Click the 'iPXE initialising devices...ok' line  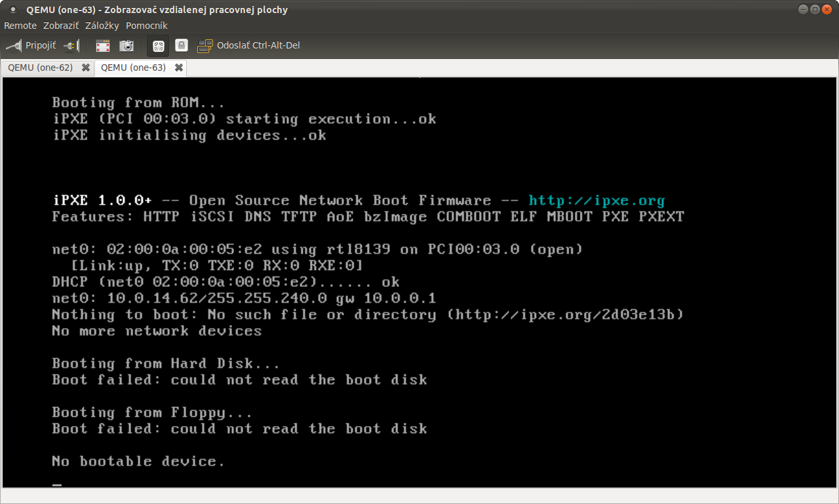pyautogui.click(x=189, y=136)
